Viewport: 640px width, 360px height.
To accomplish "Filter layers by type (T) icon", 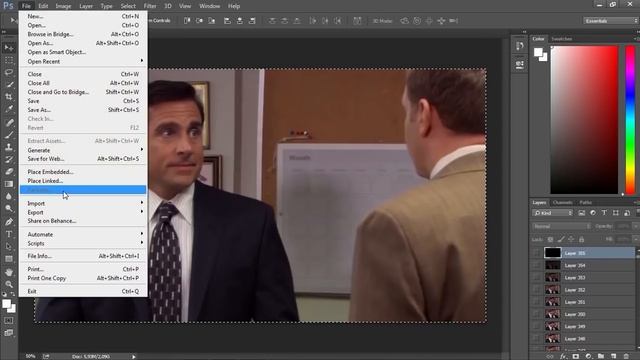I will pos(604,213).
